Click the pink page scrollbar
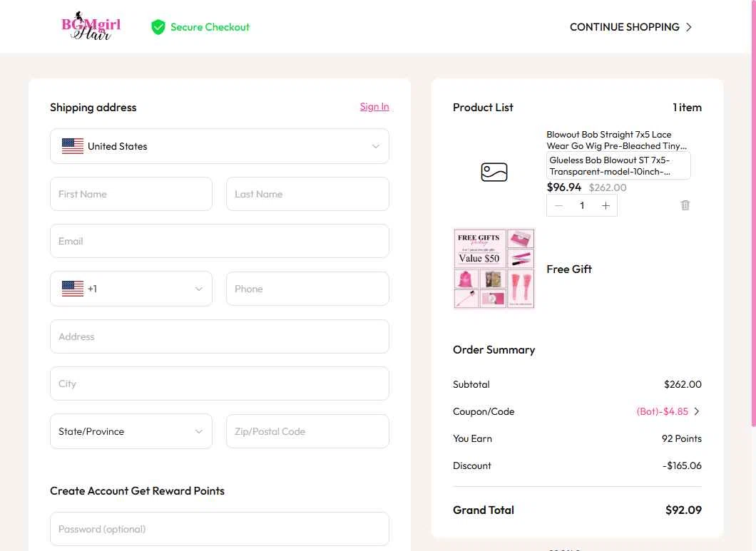The image size is (756, 551). click(x=754, y=212)
